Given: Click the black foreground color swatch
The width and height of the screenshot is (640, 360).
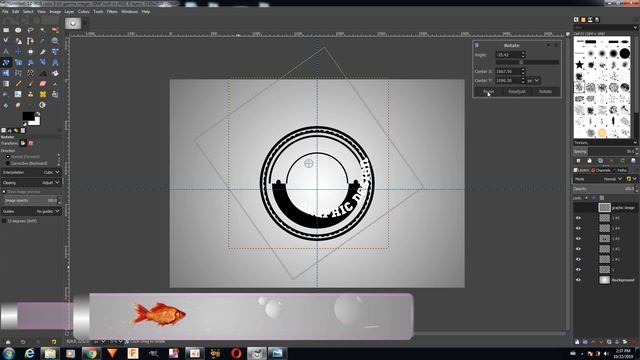Looking at the screenshot, I should (x=28, y=116).
